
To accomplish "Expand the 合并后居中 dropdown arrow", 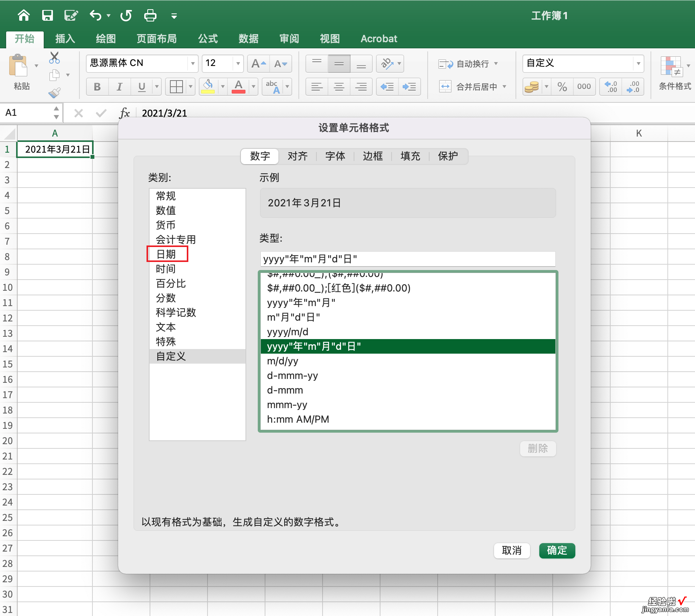I will tap(504, 87).
